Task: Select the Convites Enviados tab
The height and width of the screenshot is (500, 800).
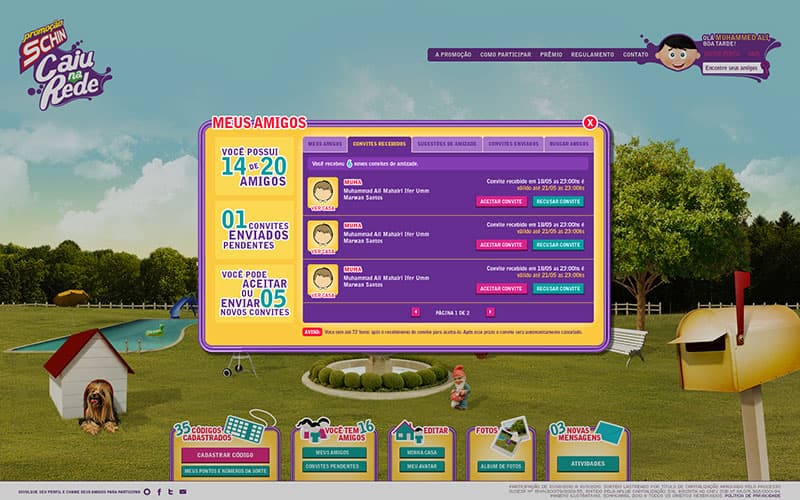Action: (x=512, y=144)
